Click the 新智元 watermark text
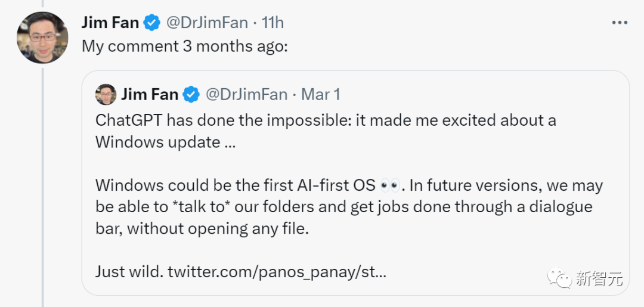Viewport: 644px width, 307px height. 599,278
